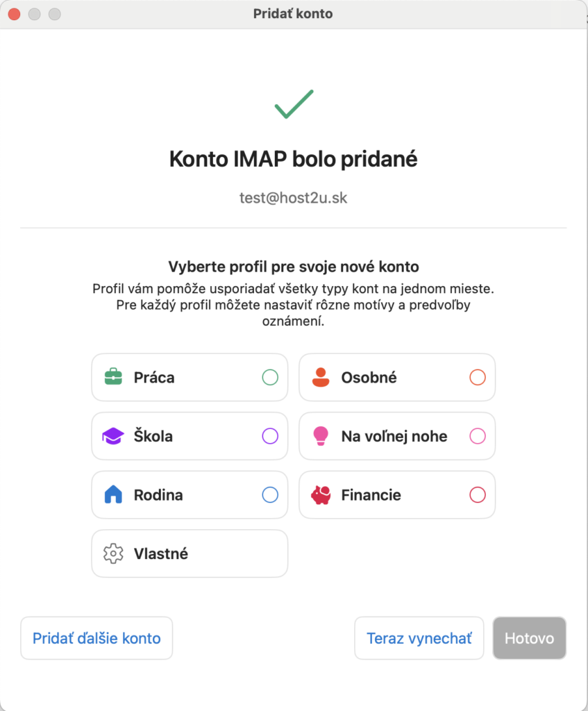The image size is (588, 711).
Task: Choose the Rodina profile radio button
Action: [270, 494]
